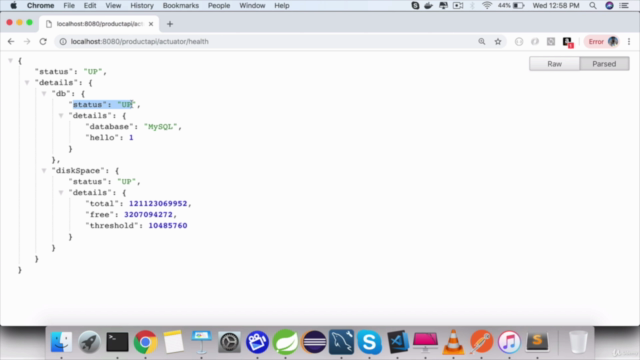Screen dimensions: 640x360
Task: Open Skype from the dock
Action: [369, 342]
